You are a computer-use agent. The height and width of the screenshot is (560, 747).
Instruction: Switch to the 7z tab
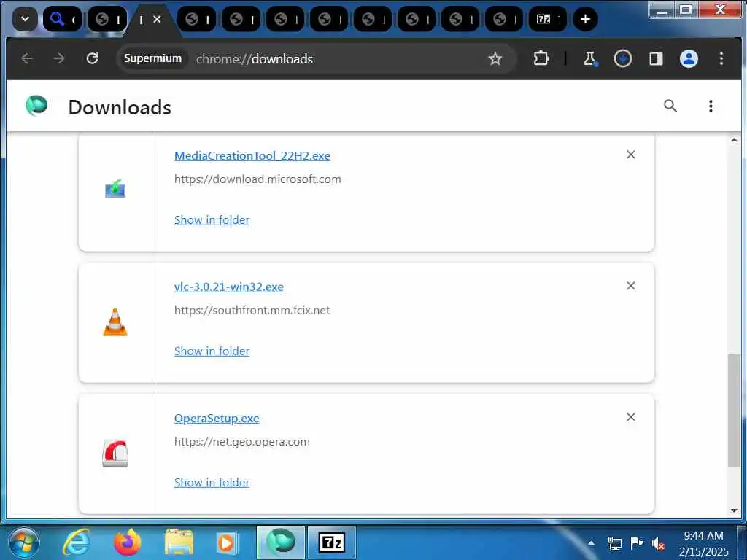pos(548,19)
